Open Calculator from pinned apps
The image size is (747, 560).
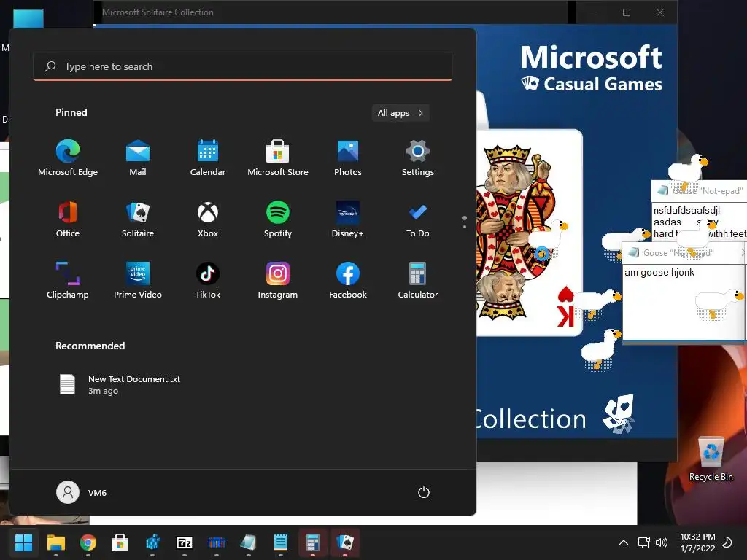click(x=418, y=281)
